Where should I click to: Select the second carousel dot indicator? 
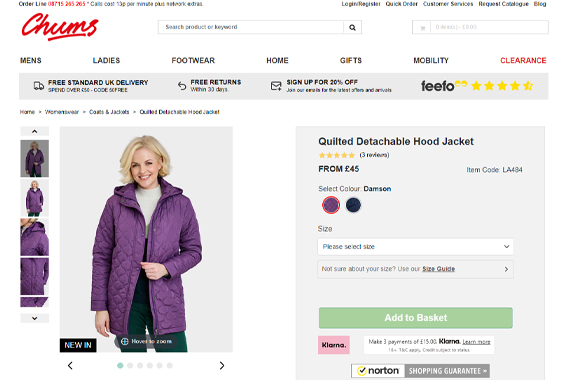tap(130, 366)
